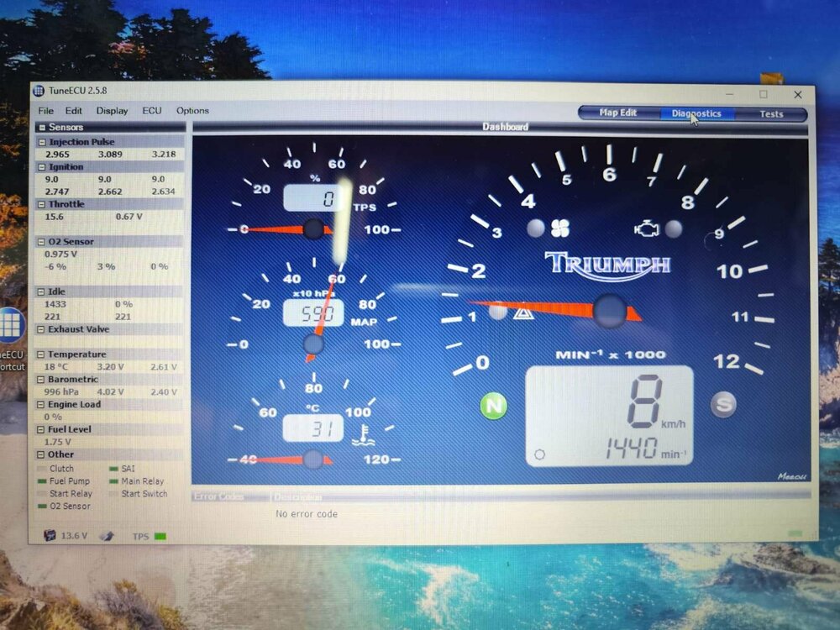Click the hazard warning triangle icon

point(522,312)
